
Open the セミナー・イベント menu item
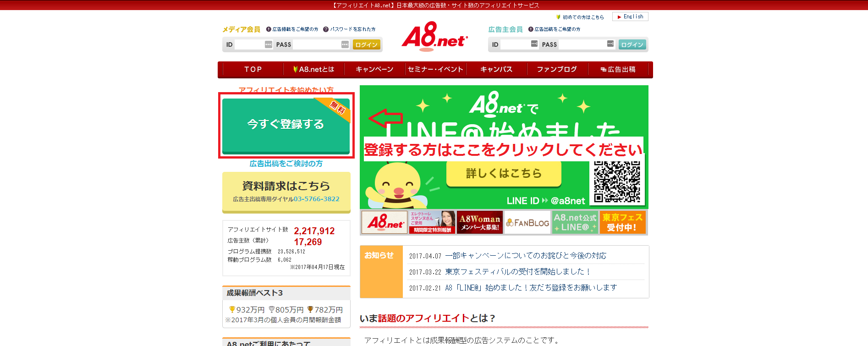tap(435, 70)
